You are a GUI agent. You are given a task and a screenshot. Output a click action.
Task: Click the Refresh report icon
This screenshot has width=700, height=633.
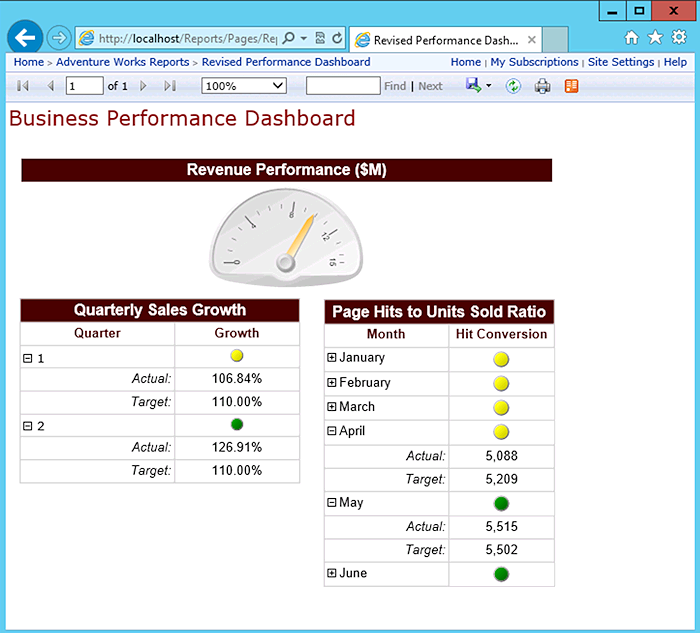[513, 86]
